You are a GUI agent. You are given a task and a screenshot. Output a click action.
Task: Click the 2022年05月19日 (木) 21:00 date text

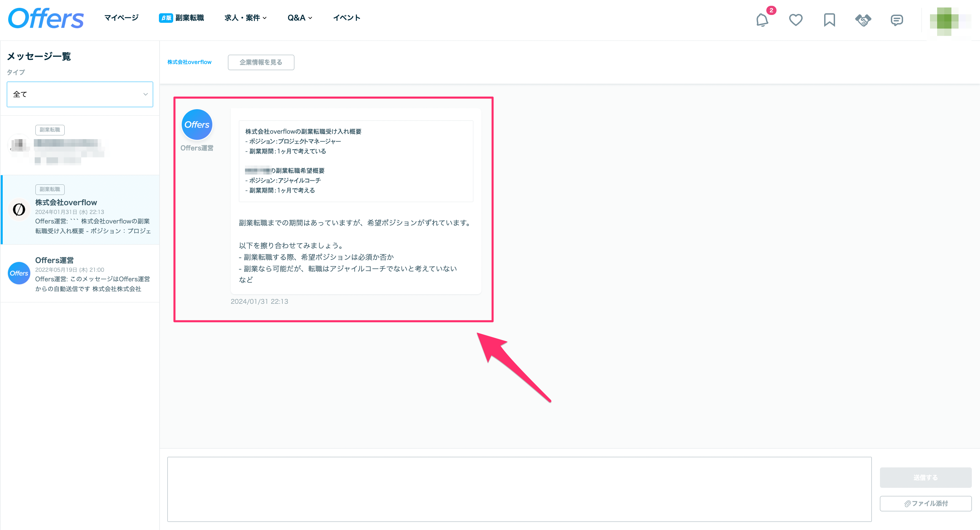[70, 269]
